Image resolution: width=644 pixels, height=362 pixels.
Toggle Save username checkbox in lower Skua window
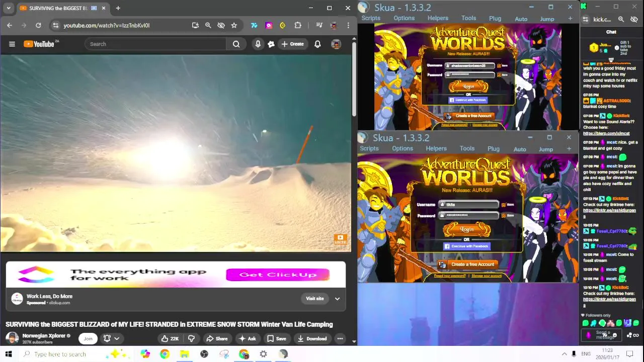coord(504,205)
